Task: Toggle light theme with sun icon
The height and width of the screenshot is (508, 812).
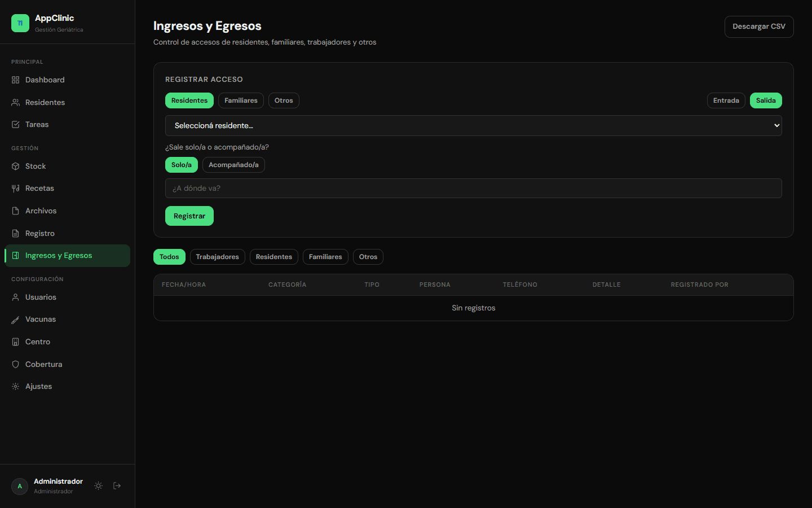Action: (x=99, y=486)
